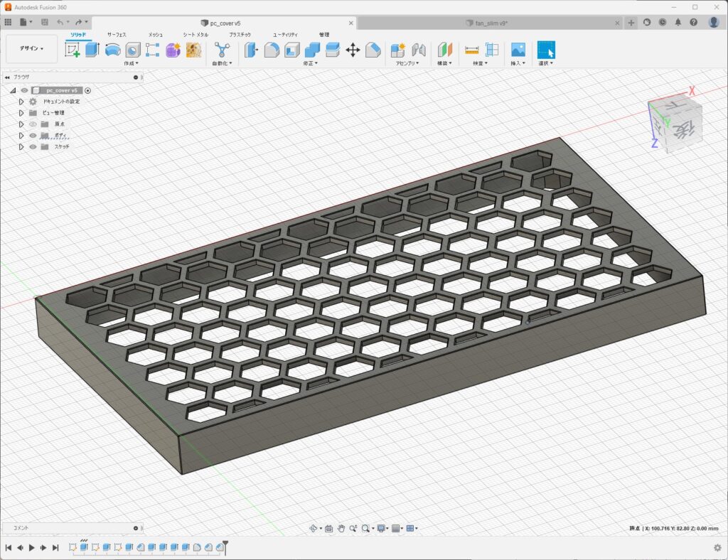Open timeline settings gear
This screenshot has height=560, width=728.
pos(717,547)
